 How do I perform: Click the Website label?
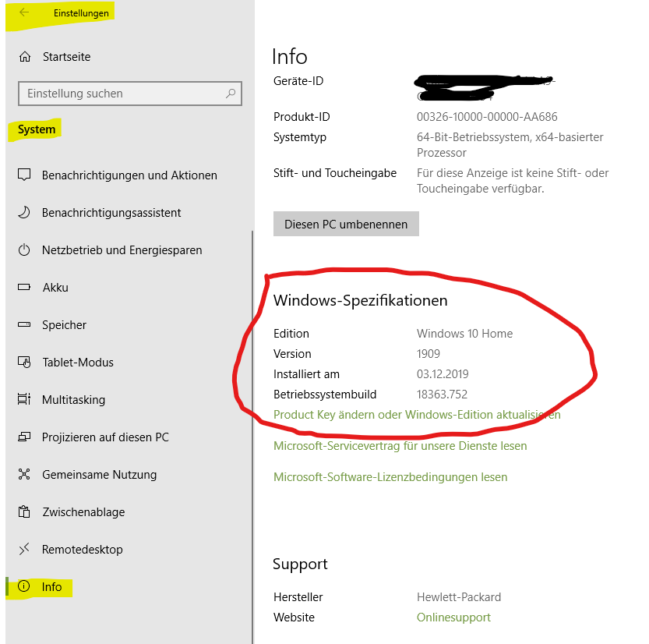294,617
